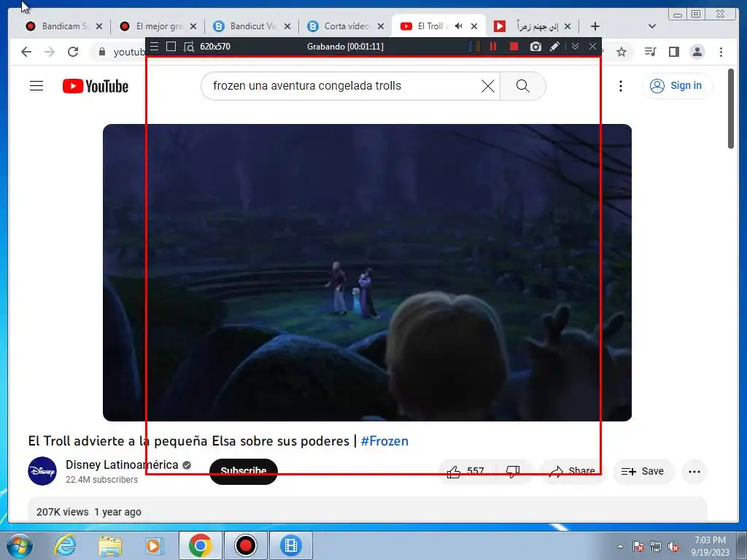Pause the Bandicam recording
Viewport: 747px width, 560px height.
click(x=494, y=46)
